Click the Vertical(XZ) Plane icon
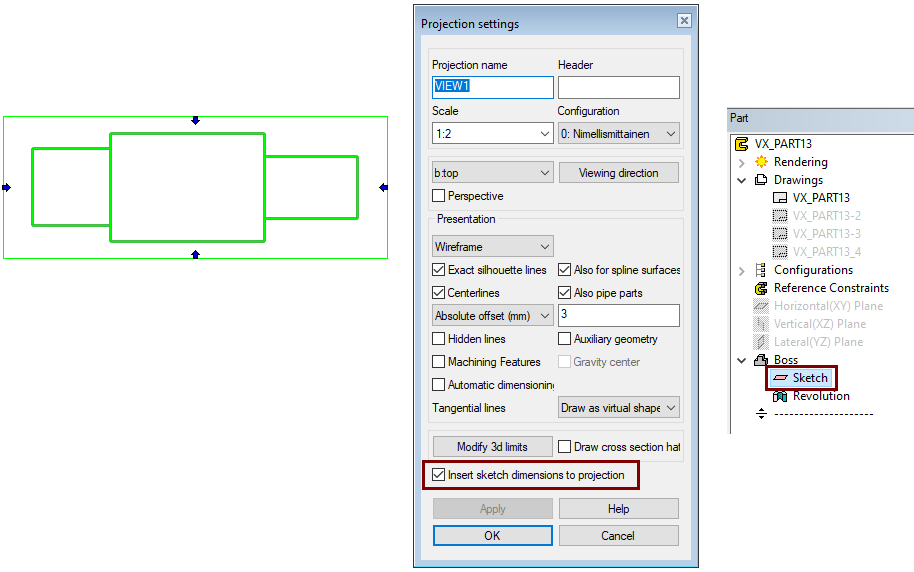 (761, 324)
